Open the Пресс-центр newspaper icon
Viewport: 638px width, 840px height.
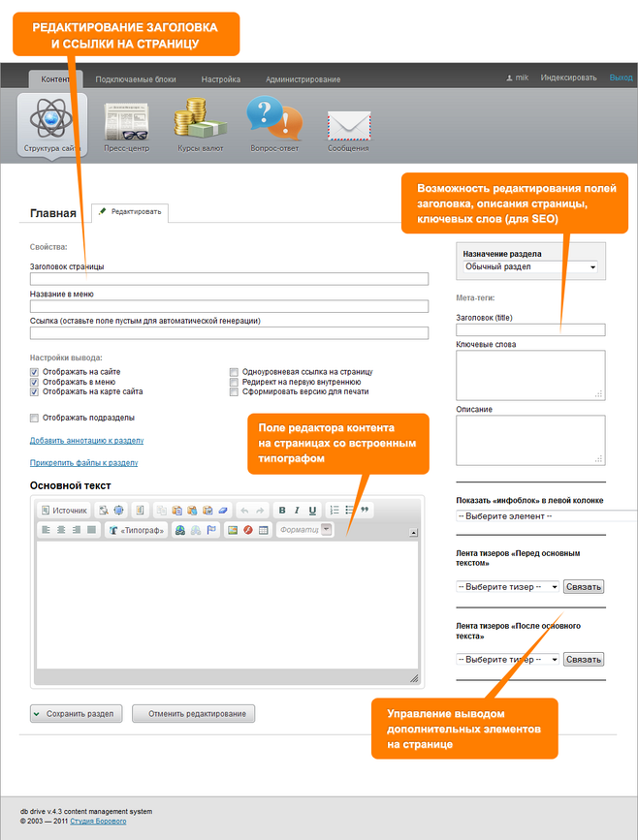coord(126,122)
